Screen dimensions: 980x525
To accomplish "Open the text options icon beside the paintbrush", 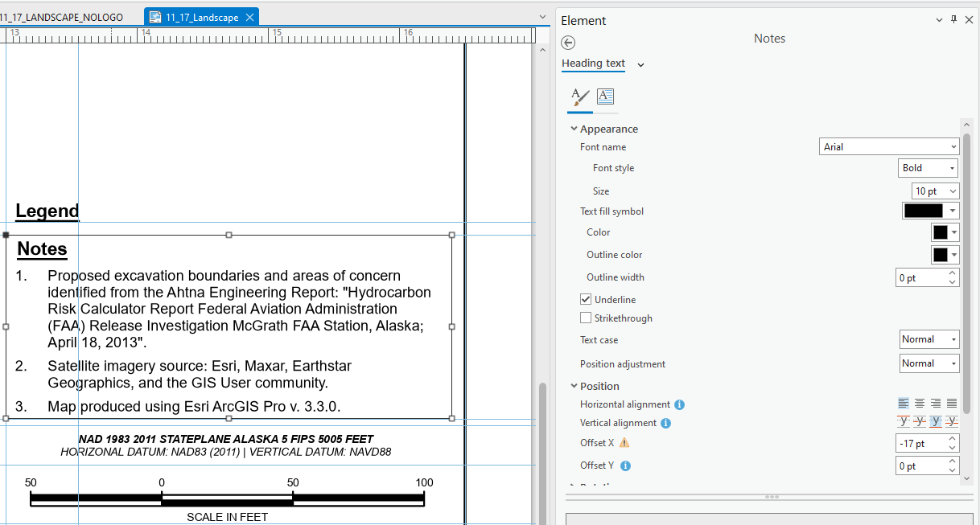I will [605, 97].
